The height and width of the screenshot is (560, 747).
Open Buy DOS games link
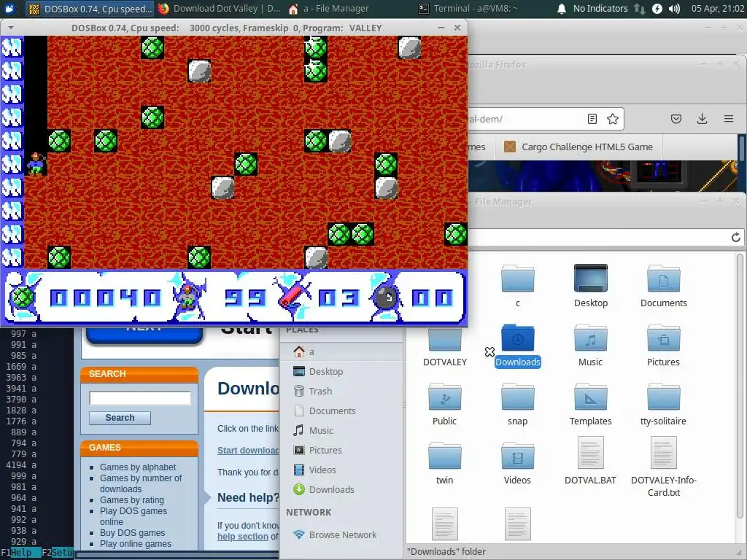(132, 533)
